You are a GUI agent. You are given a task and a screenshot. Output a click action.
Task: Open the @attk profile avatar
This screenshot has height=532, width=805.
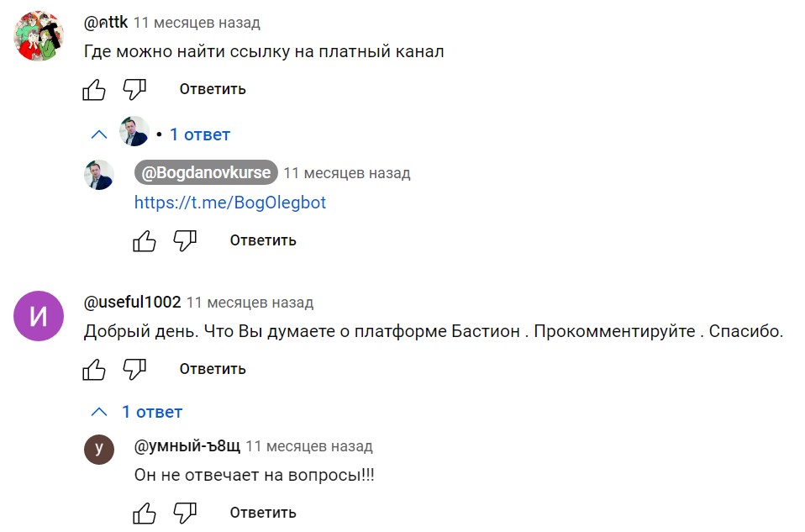point(39,36)
